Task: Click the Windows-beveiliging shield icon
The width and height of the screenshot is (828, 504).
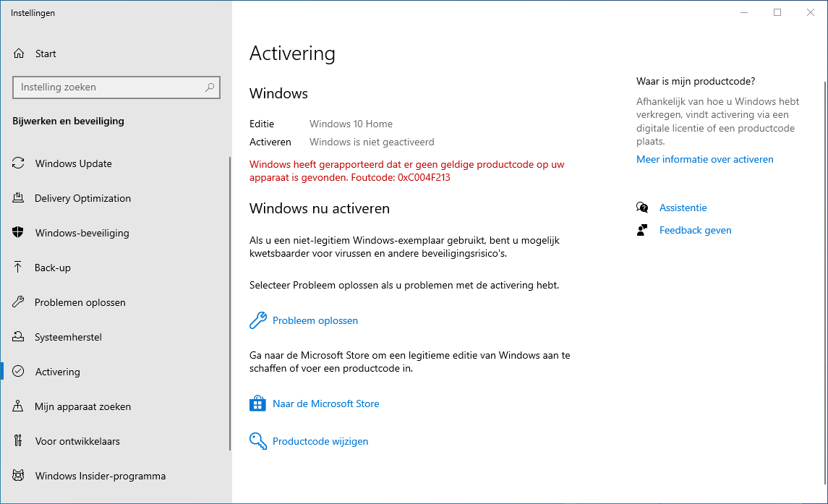Action: (x=19, y=233)
